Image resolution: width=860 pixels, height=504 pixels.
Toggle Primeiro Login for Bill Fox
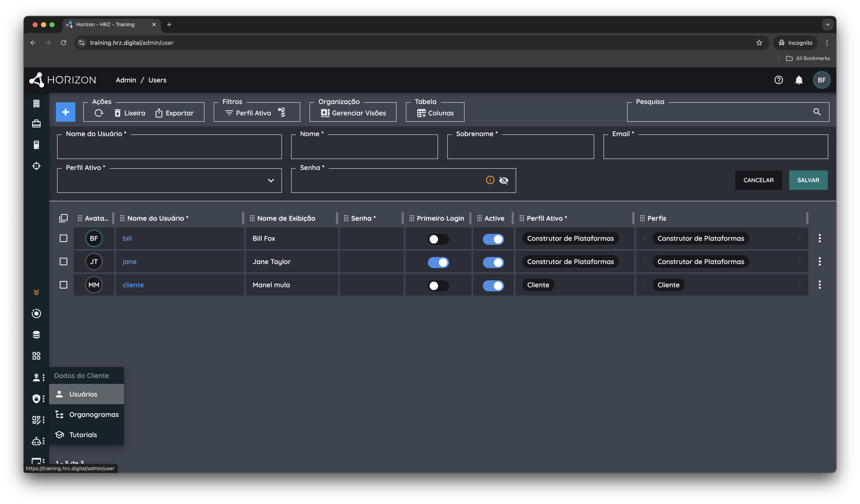coord(438,239)
